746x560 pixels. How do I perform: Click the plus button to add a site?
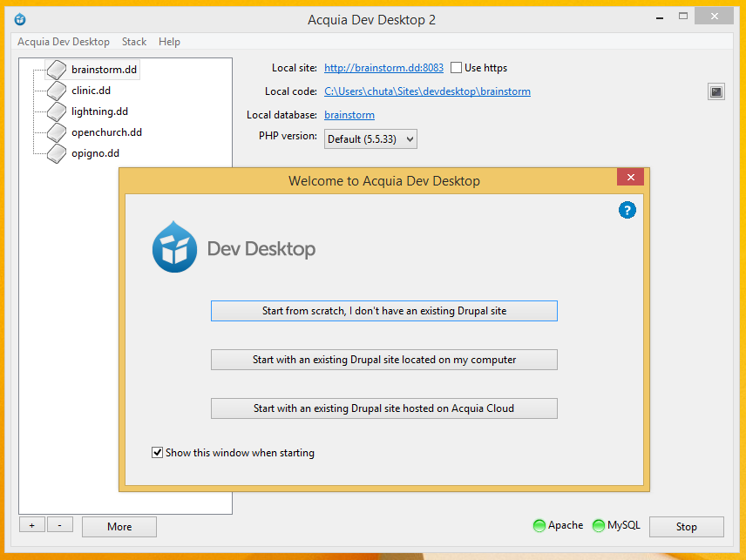point(32,525)
